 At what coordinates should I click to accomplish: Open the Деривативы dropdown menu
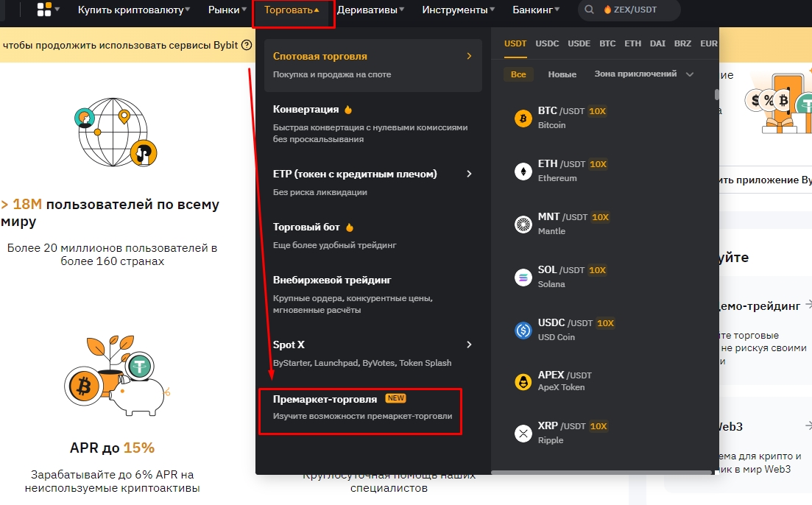[x=372, y=10]
